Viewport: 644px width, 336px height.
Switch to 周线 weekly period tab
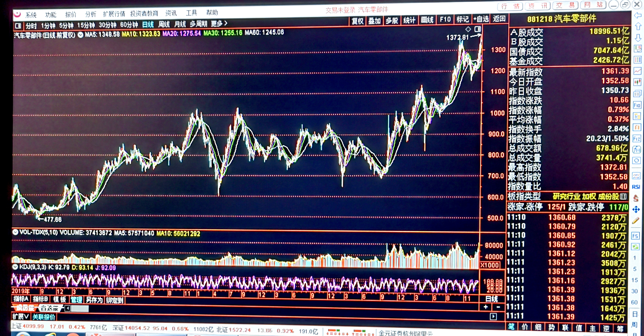coord(164,24)
